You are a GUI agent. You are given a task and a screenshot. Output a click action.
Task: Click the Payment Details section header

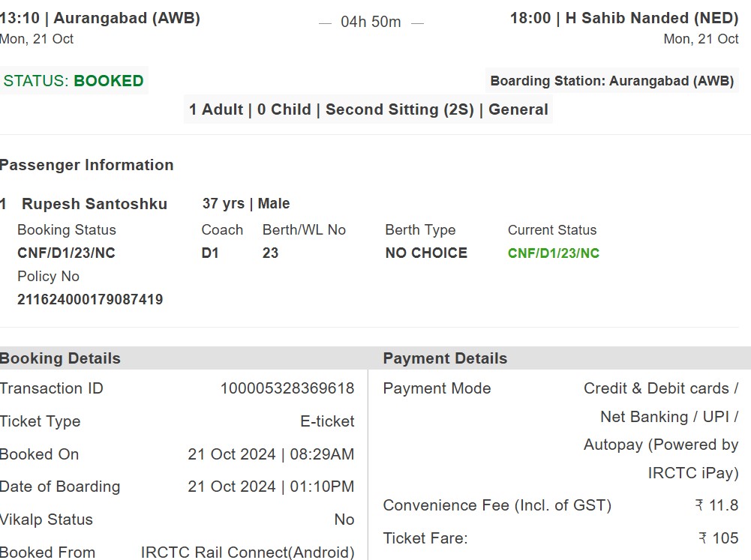[445, 358]
